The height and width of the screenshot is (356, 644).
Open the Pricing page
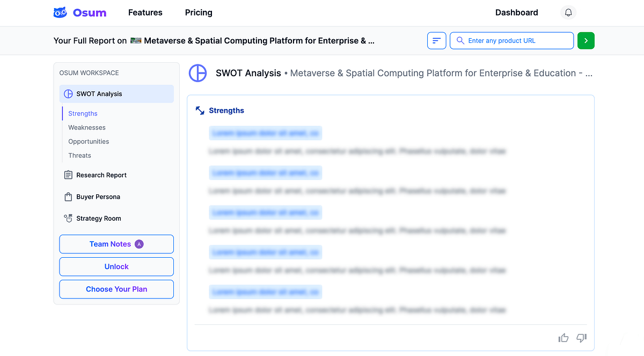click(x=199, y=13)
